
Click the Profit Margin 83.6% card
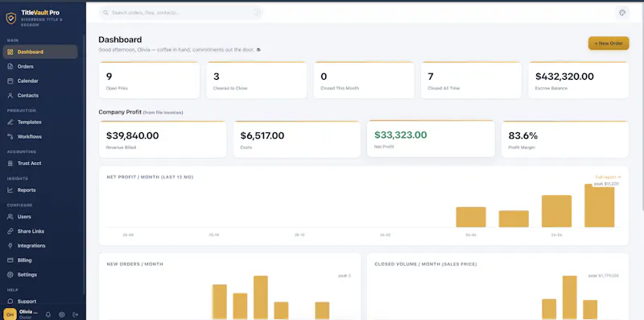click(565, 139)
